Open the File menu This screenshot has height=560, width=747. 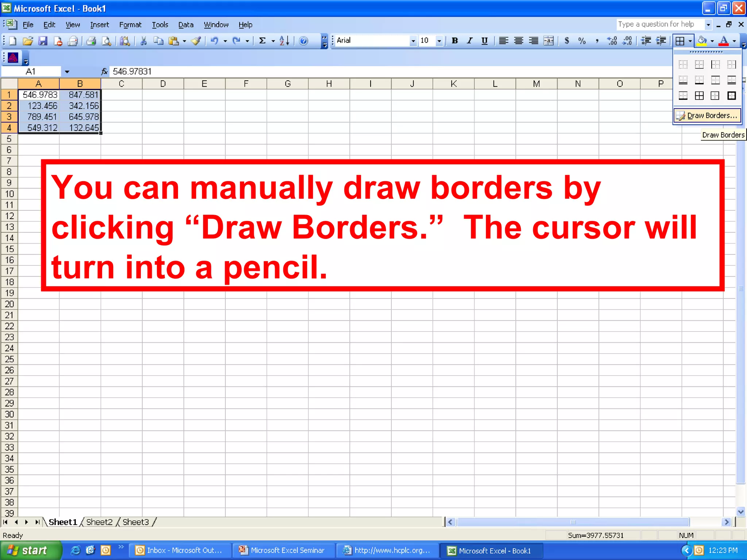[x=28, y=25]
